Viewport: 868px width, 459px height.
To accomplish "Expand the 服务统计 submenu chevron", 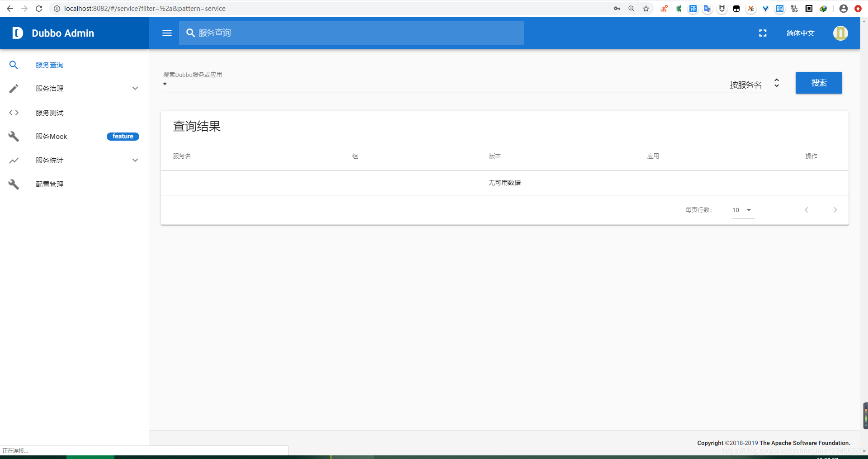I will tap(135, 161).
